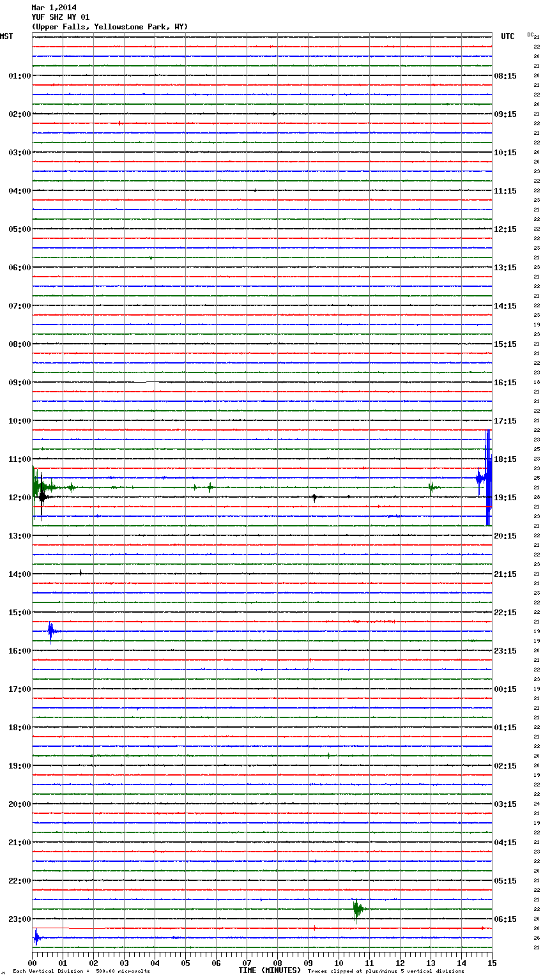
Task: Select the 17:00 MST hour label
Action: pyautogui.click(x=19, y=689)
